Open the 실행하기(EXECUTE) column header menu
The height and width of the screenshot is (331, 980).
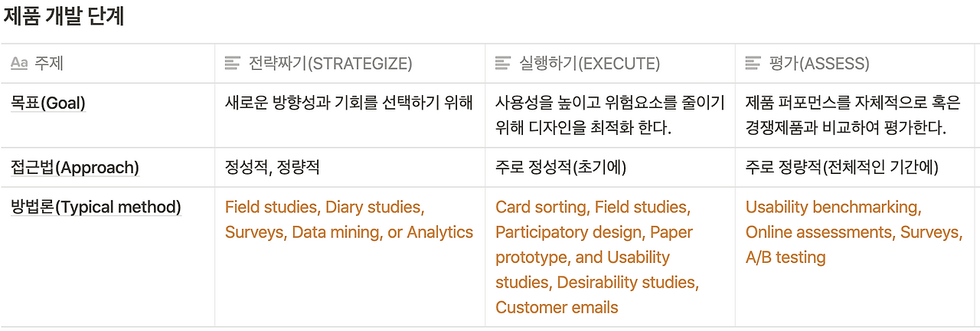point(590,64)
